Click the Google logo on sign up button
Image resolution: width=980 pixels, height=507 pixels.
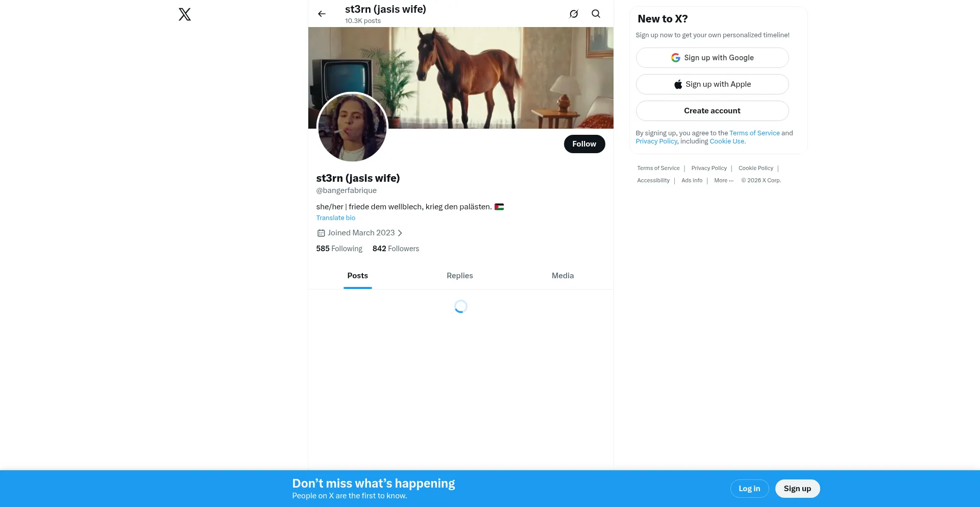[x=675, y=58]
